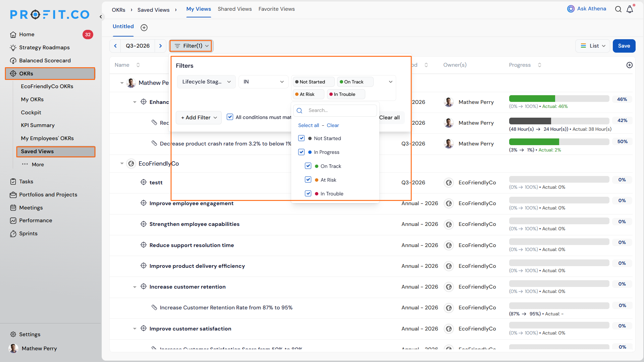Viewport: 644px width, 362px height.
Task: Click the 46% progress bar
Action: click(x=559, y=99)
